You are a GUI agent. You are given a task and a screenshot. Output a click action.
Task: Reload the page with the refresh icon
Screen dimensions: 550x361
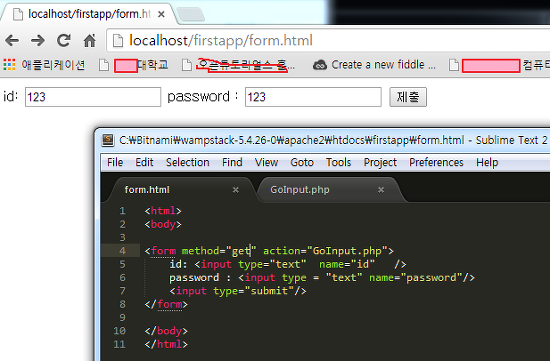[x=63, y=41]
